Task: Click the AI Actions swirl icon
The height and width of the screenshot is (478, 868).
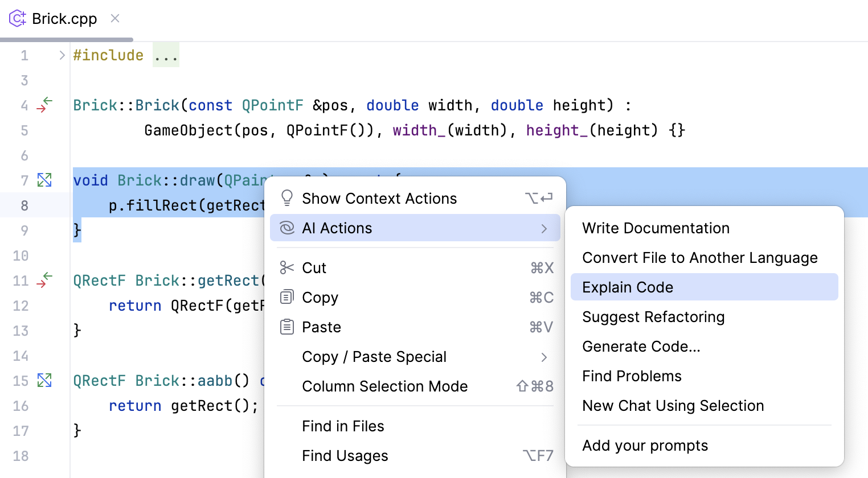Action: click(287, 228)
